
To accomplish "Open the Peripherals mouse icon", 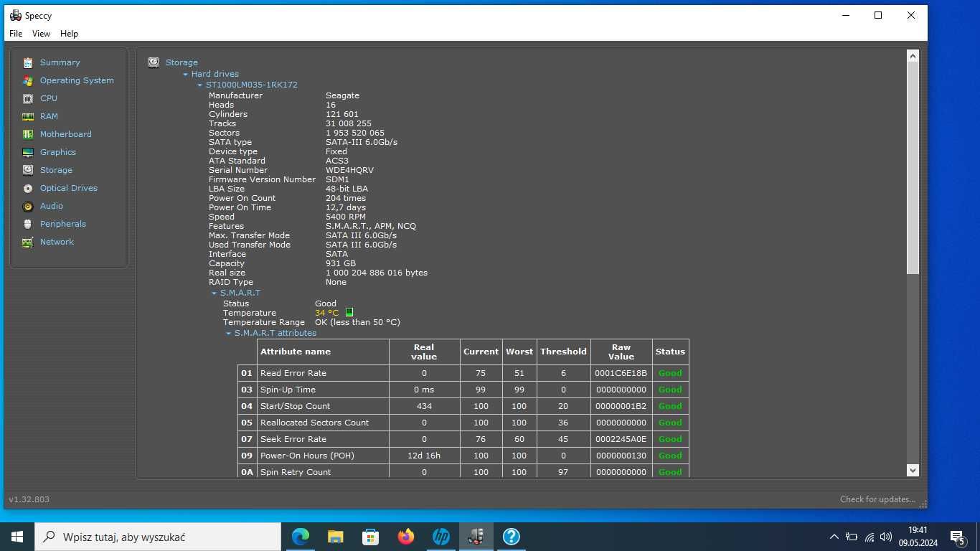I will pos(27,224).
